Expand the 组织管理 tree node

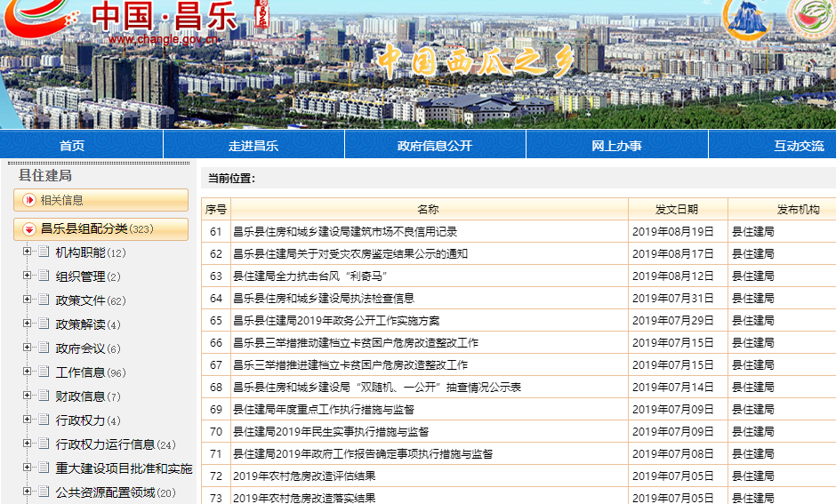pos(27,276)
